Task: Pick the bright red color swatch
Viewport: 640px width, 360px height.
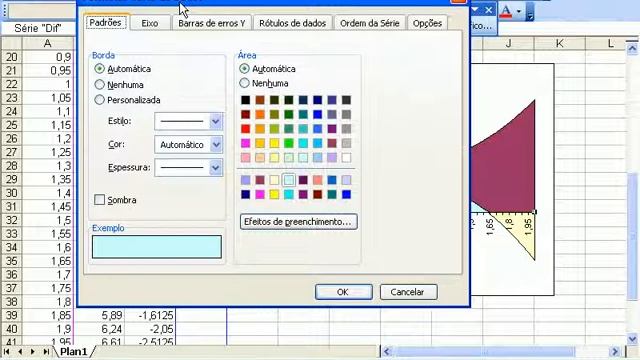Action: click(x=245, y=129)
